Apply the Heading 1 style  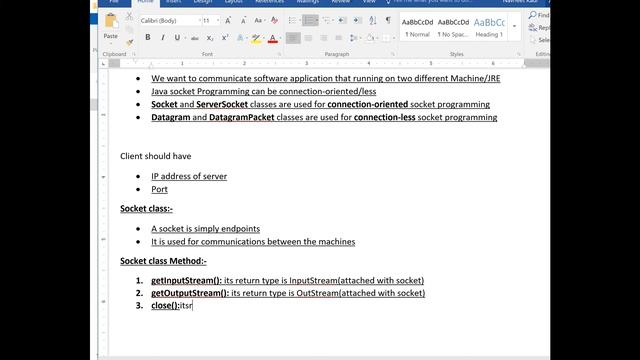tap(489, 27)
